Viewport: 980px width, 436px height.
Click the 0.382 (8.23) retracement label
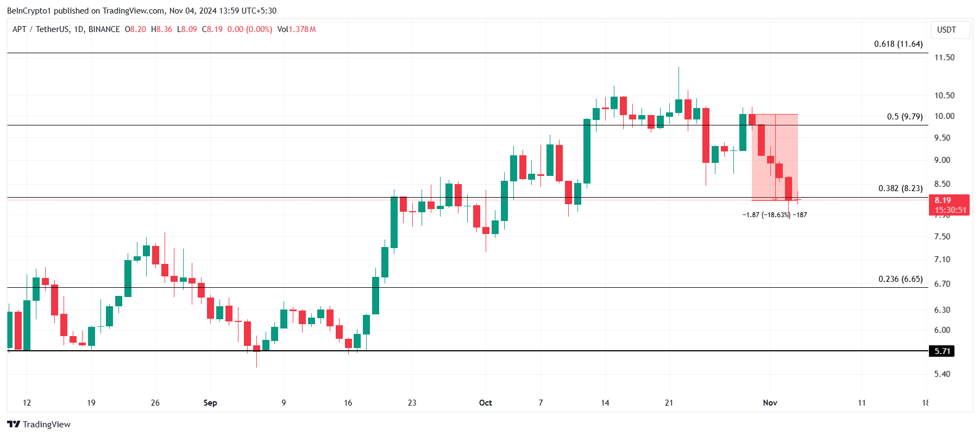(900, 188)
